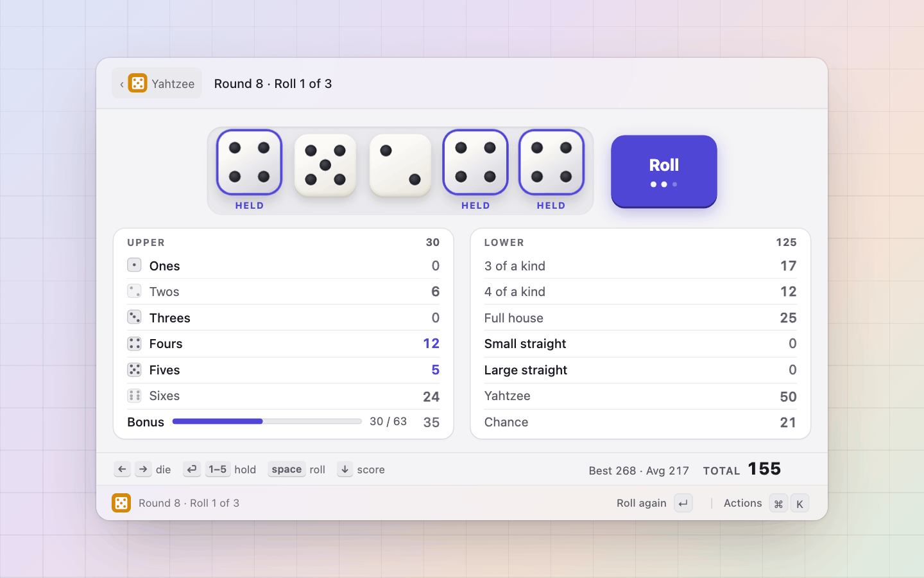Click the Threes die icon
The image size is (924, 578).
[x=134, y=317]
